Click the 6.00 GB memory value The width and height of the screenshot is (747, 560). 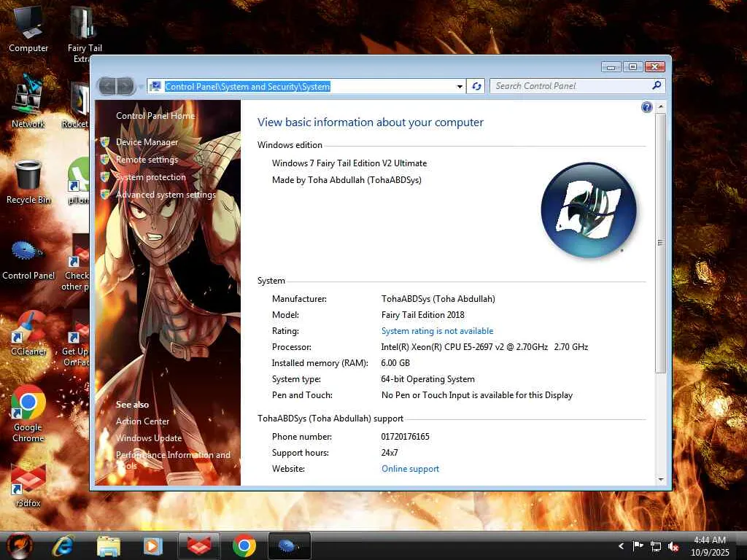pyautogui.click(x=395, y=363)
